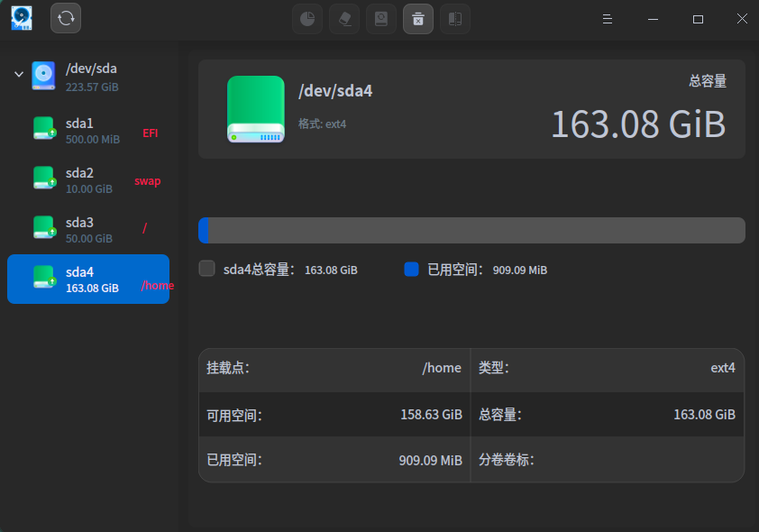Click the /dev/sda4 green partition icon
Viewport: 759px width, 532px height.
click(255, 107)
